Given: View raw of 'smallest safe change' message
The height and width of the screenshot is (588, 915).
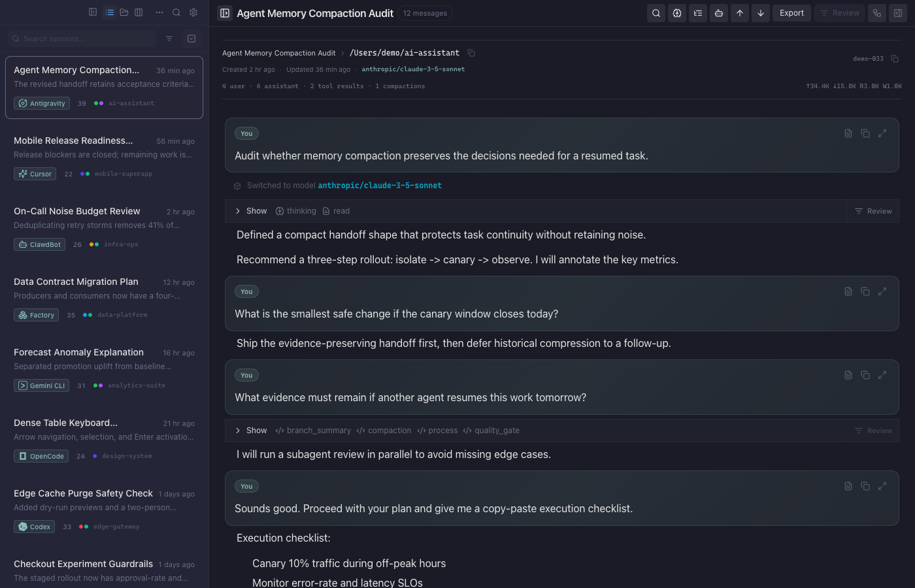Looking at the screenshot, I should click(x=848, y=291).
